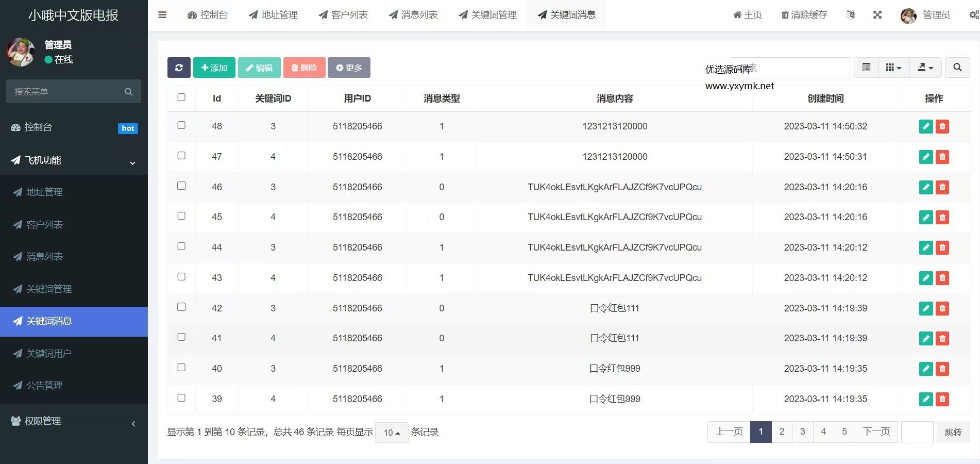The image size is (980, 464).
Task: Edit row with Id 43
Action: click(x=926, y=278)
